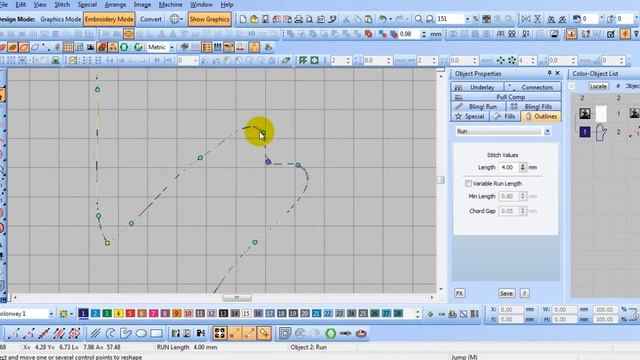Click the Zoom magnifier icon
Image resolution: width=640 pixels, height=360 pixels.
419,19
